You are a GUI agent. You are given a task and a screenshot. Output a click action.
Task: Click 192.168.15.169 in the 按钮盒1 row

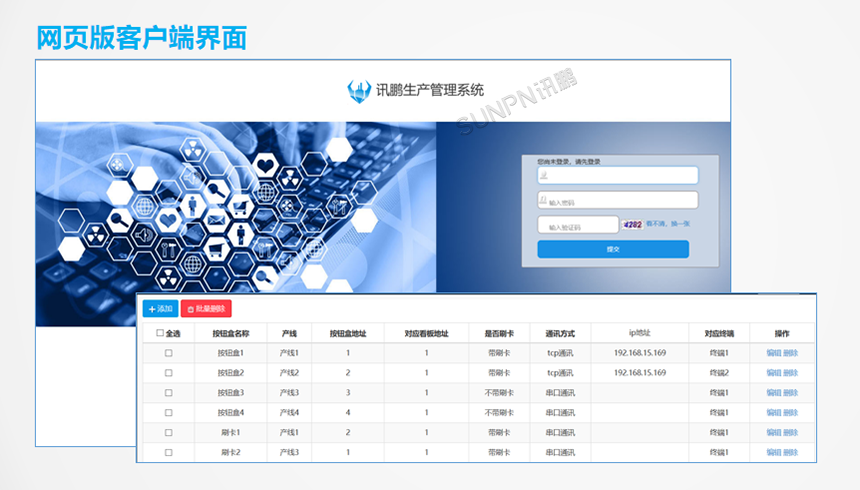[640, 352]
